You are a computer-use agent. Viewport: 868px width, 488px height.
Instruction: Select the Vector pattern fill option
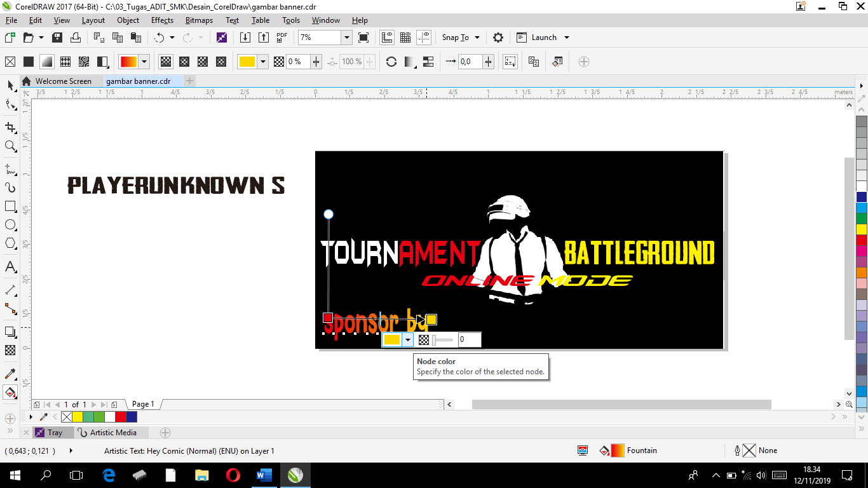65,62
